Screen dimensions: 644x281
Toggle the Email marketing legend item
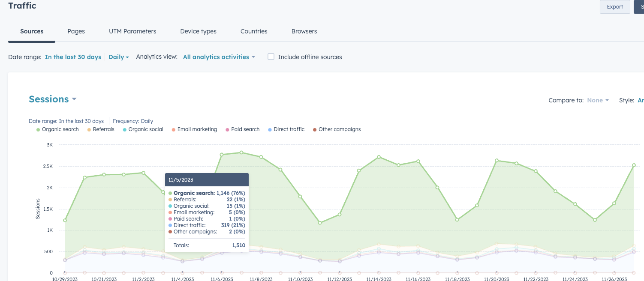194,129
